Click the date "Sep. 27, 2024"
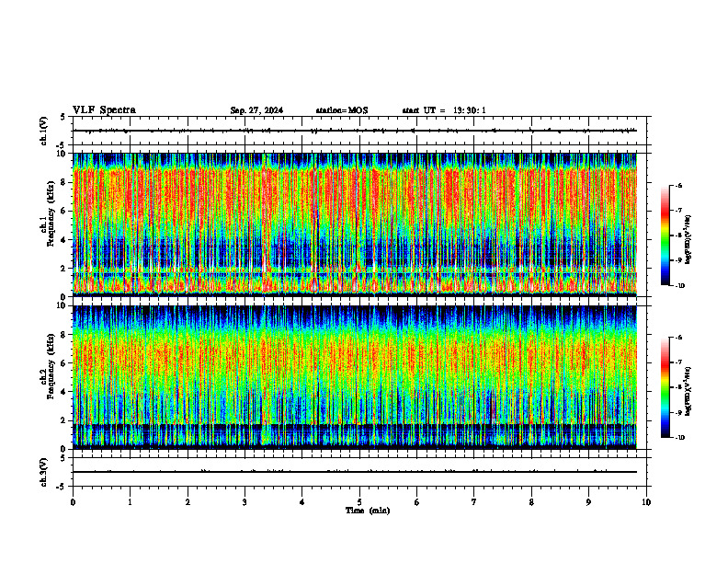The height and width of the screenshot is (563, 728). click(256, 110)
